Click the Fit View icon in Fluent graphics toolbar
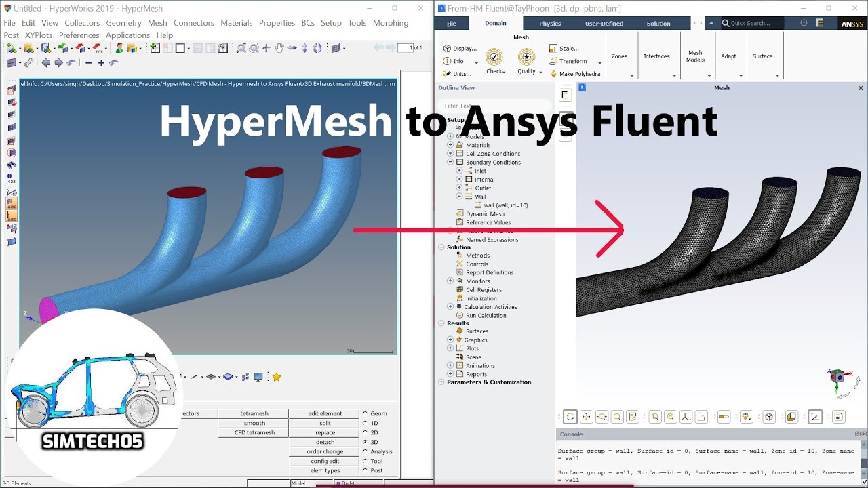The image size is (868, 488). [x=655, y=417]
